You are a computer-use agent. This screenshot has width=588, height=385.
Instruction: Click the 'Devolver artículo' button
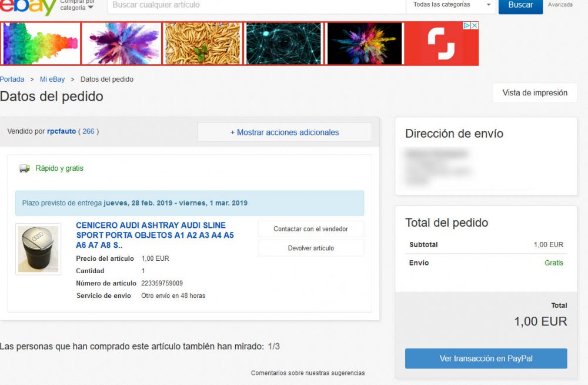tap(311, 248)
